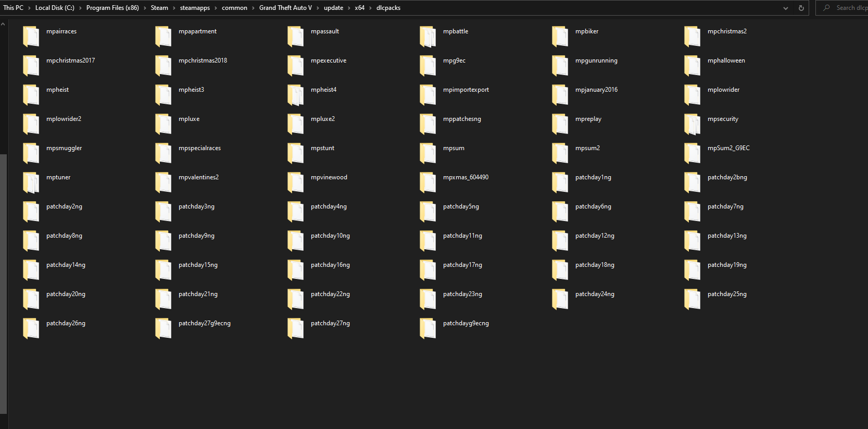Click the patchdayg9ecng folder icon
Image resolution: width=868 pixels, height=429 pixels.
(x=427, y=328)
